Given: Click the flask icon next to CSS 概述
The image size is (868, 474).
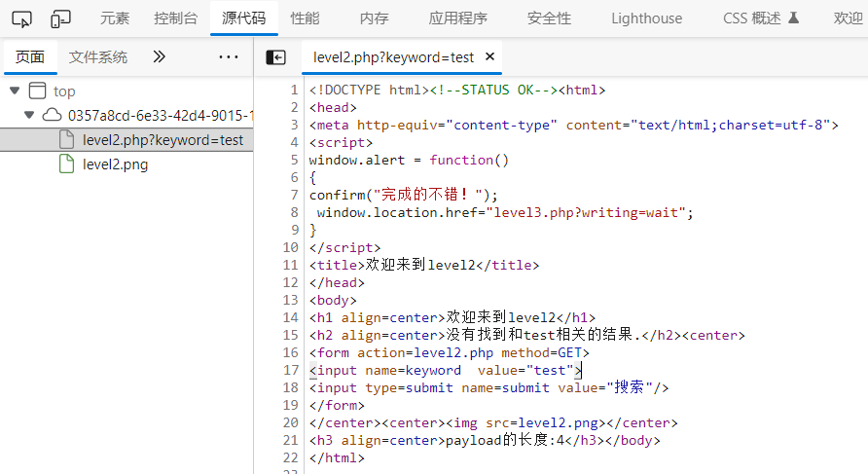Looking at the screenshot, I should coord(793,18).
